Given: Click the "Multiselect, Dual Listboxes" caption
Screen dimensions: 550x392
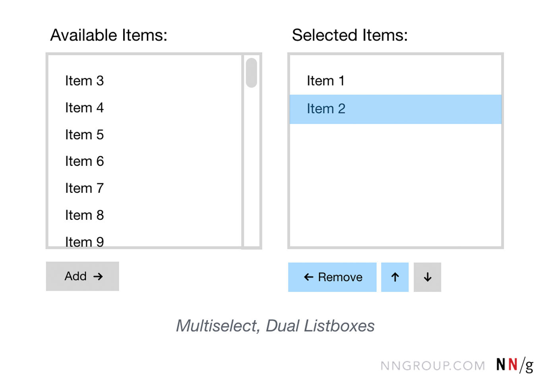Looking at the screenshot, I should (x=275, y=326).
